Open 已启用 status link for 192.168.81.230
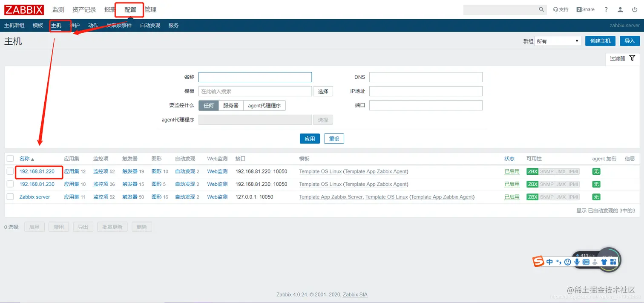Viewport: 644px width, 303px height. [512, 184]
